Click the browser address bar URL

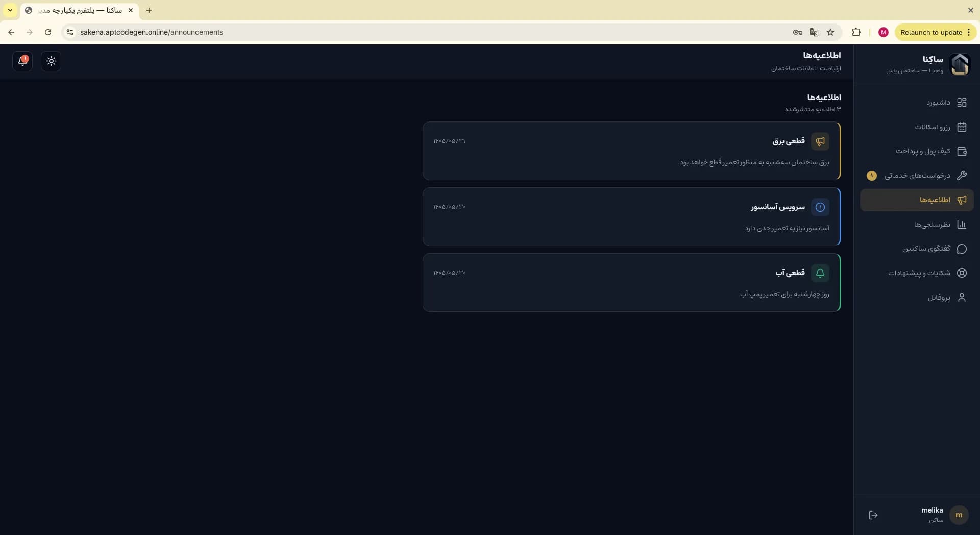(x=152, y=32)
